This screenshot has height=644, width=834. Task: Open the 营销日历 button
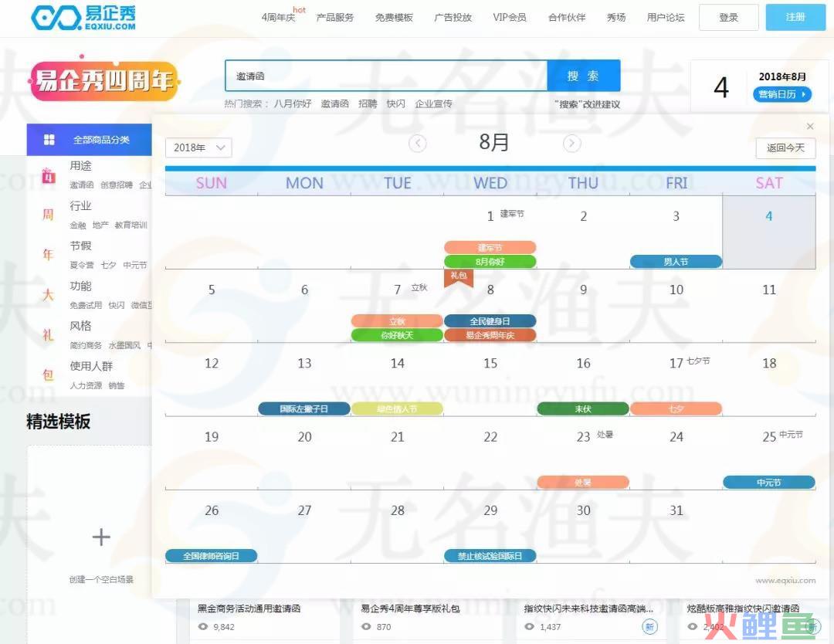point(781,94)
